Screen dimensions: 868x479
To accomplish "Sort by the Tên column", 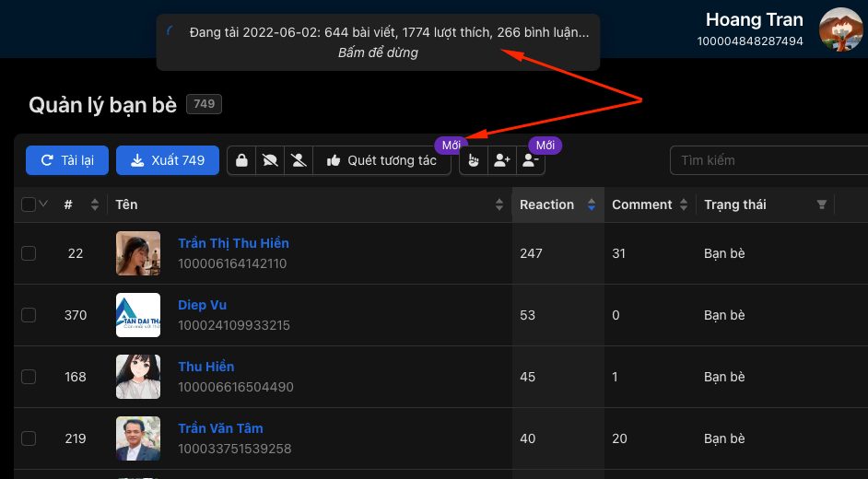I will [x=499, y=204].
